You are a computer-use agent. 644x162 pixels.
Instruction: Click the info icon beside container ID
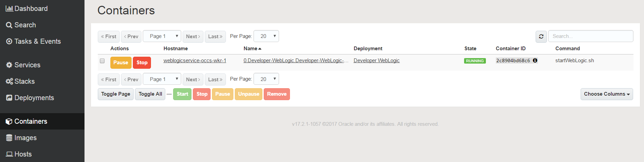click(535, 60)
